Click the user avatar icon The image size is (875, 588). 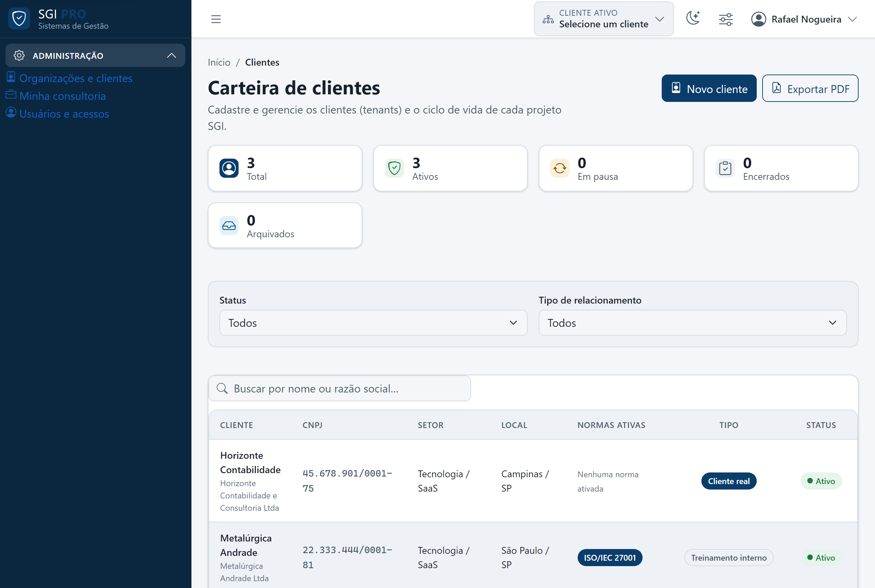758,19
